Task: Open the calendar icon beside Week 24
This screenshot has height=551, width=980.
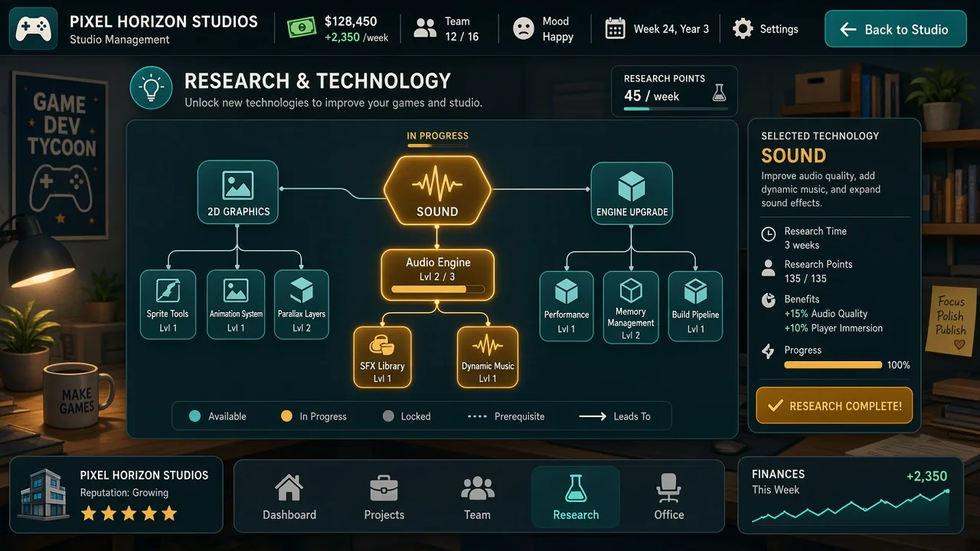Action: click(615, 29)
